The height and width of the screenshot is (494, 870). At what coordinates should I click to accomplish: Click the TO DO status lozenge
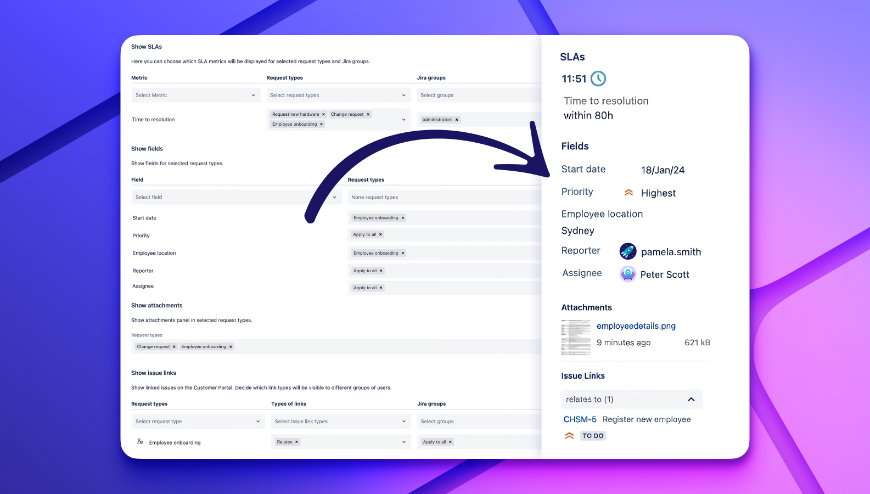593,436
